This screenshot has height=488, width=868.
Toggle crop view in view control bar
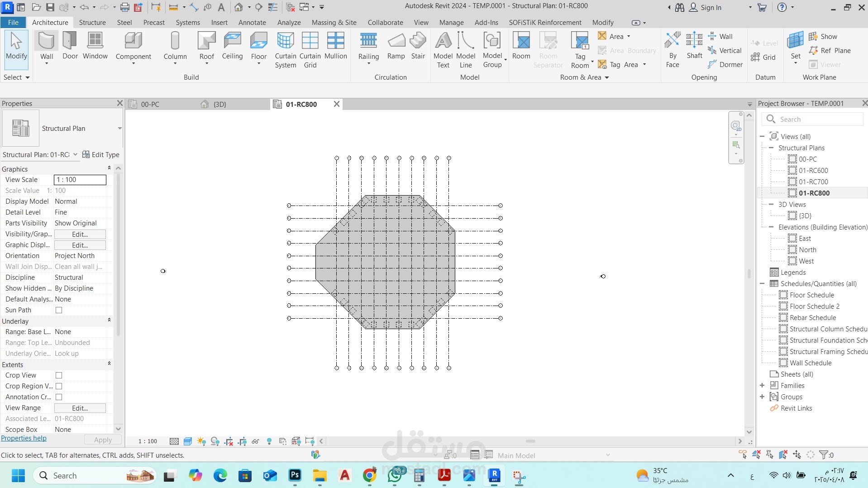point(229,441)
